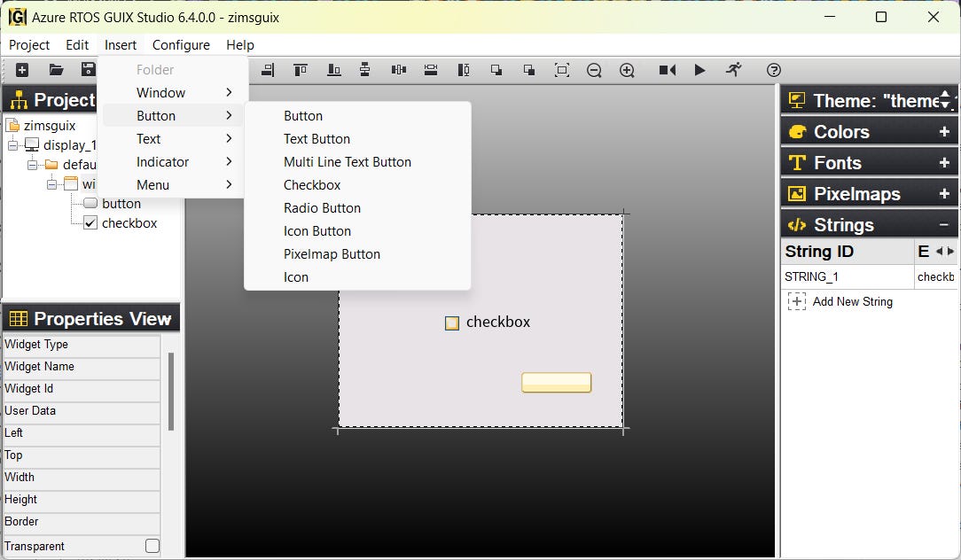Open the Project menu

pos(28,44)
